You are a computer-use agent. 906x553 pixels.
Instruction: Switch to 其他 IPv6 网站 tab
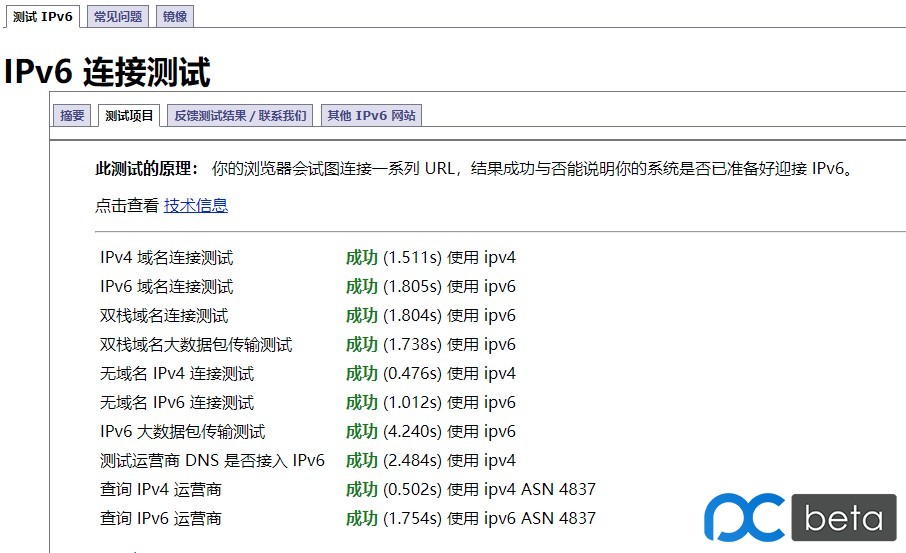click(371, 115)
